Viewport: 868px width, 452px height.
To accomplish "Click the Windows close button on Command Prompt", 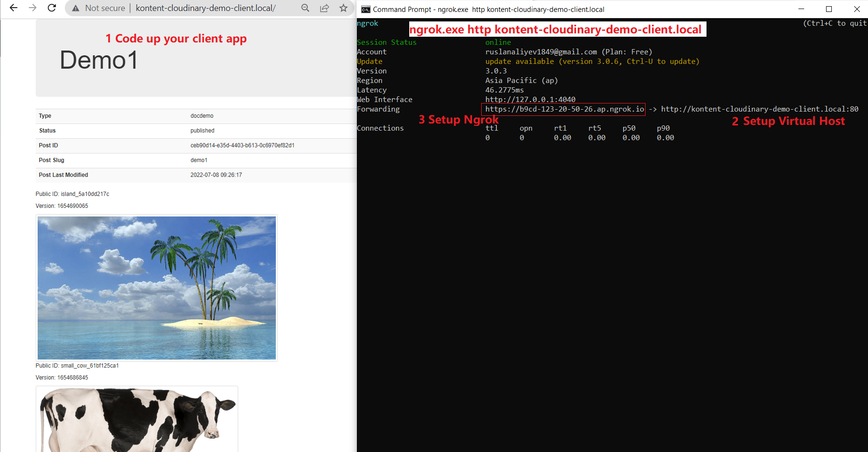I will [857, 9].
